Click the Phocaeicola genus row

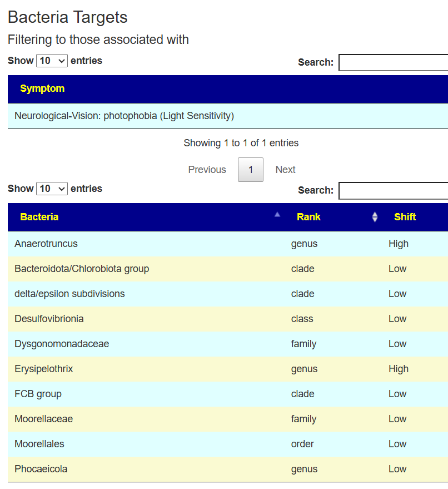41,469
